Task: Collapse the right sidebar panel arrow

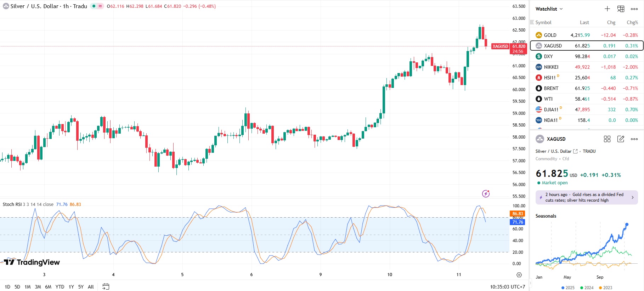Action: pos(530,283)
